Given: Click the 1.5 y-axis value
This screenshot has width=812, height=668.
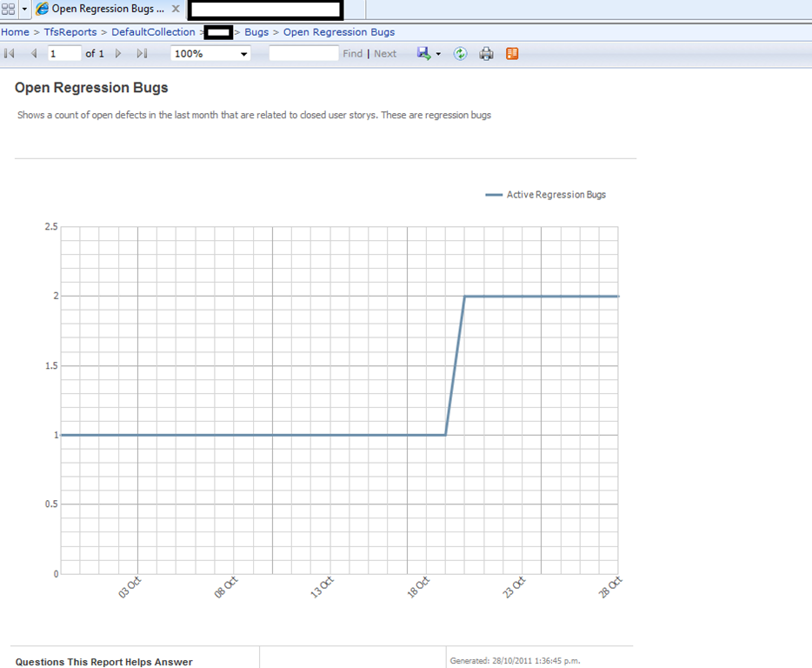Looking at the screenshot, I should tap(51, 365).
